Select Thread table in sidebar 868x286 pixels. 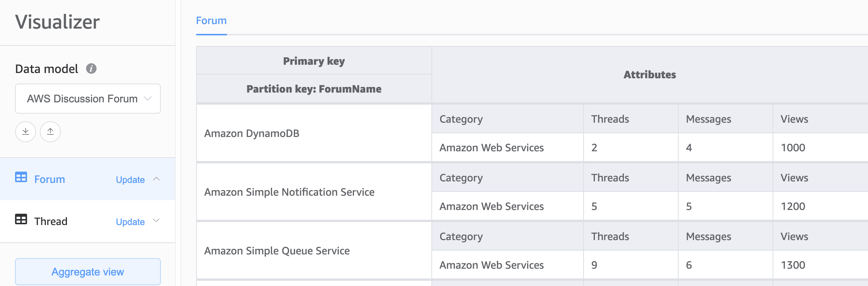(x=51, y=221)
